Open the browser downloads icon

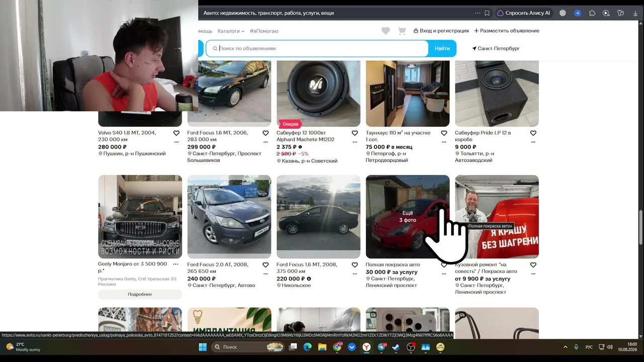pyautogui.click(x=635, y=13)
